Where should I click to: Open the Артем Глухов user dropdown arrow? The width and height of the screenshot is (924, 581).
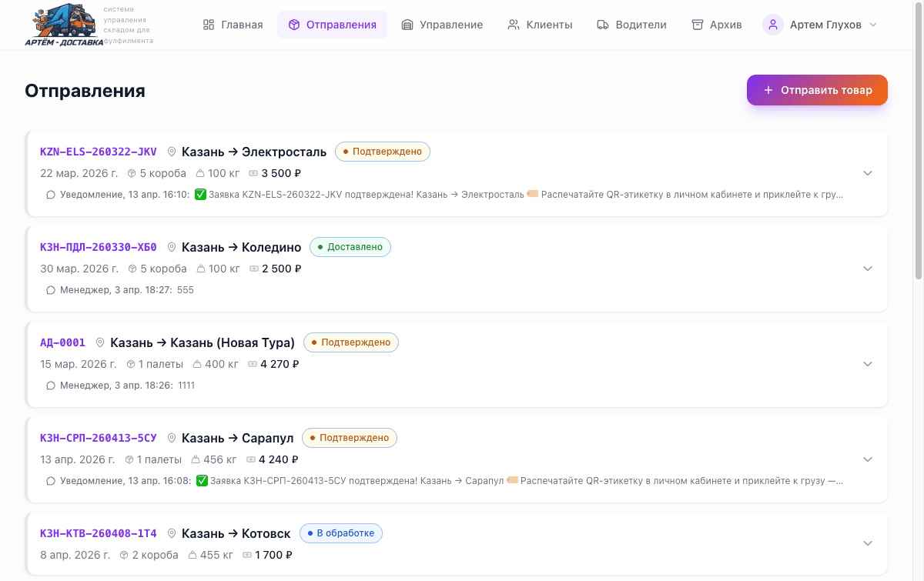click(873, 25)
